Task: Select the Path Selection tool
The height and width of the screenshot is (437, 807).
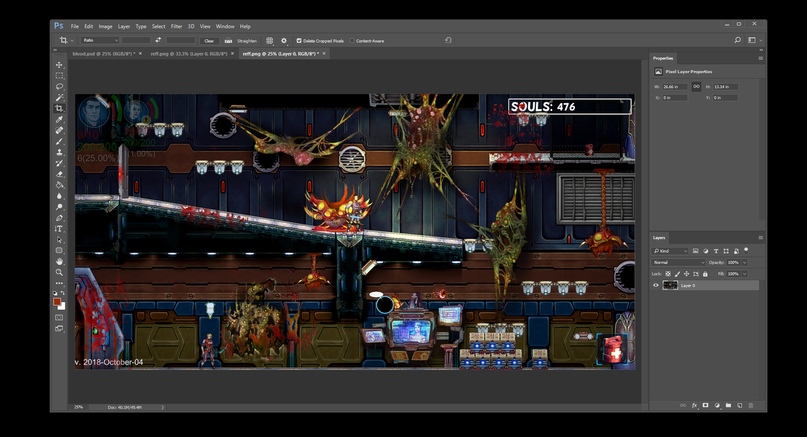Action: (59, 239)
